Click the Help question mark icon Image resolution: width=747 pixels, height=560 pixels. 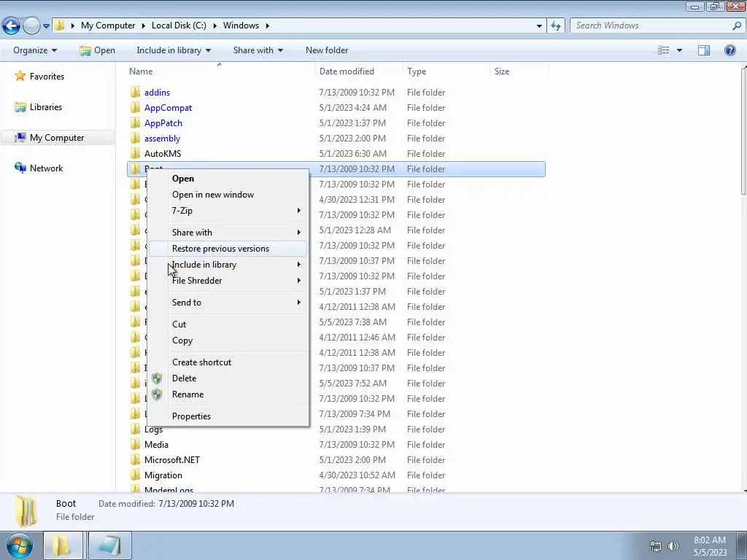point(729,50)
